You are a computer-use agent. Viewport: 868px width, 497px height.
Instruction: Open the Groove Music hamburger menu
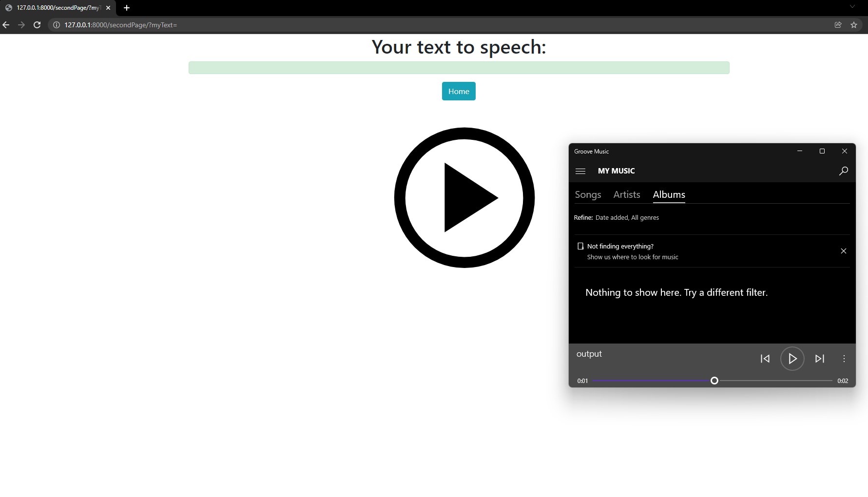tap(580, 171)
